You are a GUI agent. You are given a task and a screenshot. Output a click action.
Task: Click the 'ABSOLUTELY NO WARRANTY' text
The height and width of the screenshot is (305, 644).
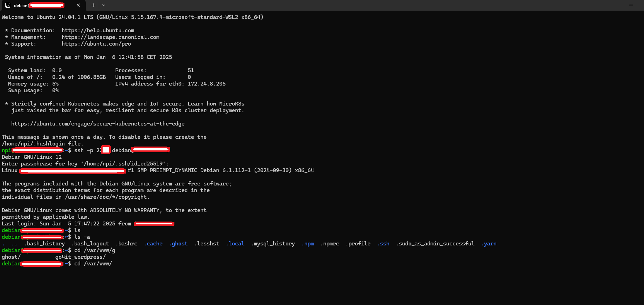click(125, 210)
